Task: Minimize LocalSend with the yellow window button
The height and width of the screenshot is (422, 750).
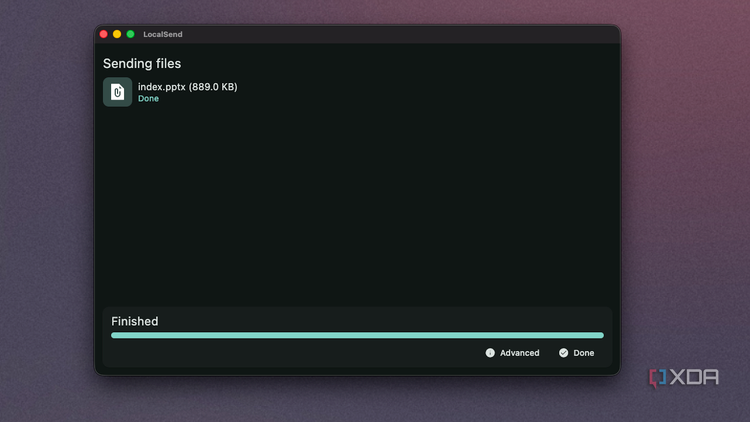Action: coord(117,34)
